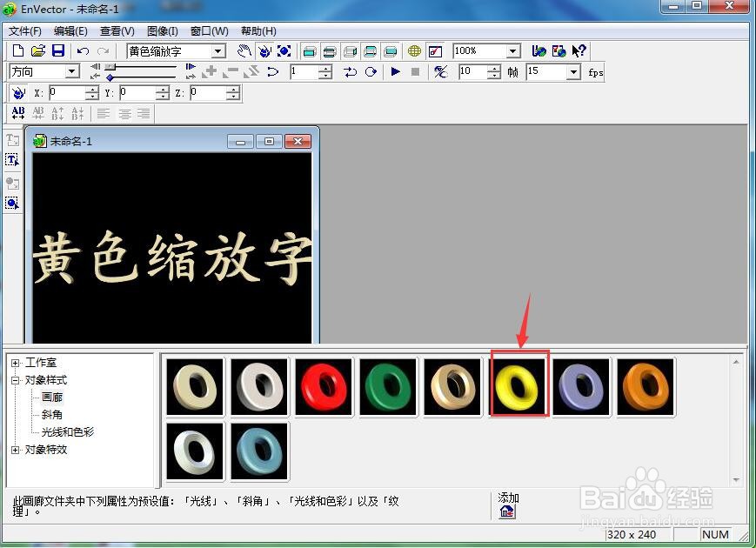Select 光线和色彩 in the tree
The image size is (756, 548).
[x=68, y=431]
